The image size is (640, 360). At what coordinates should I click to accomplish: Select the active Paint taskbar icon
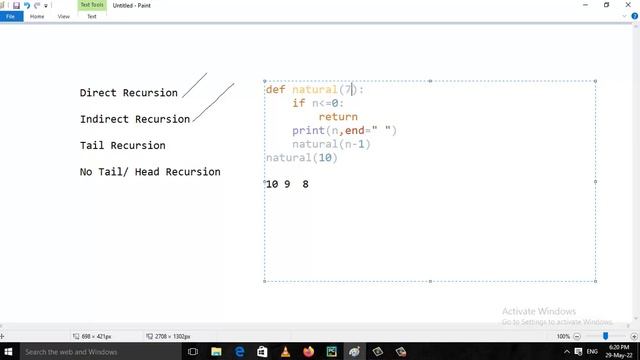click(x=354, y=351)
